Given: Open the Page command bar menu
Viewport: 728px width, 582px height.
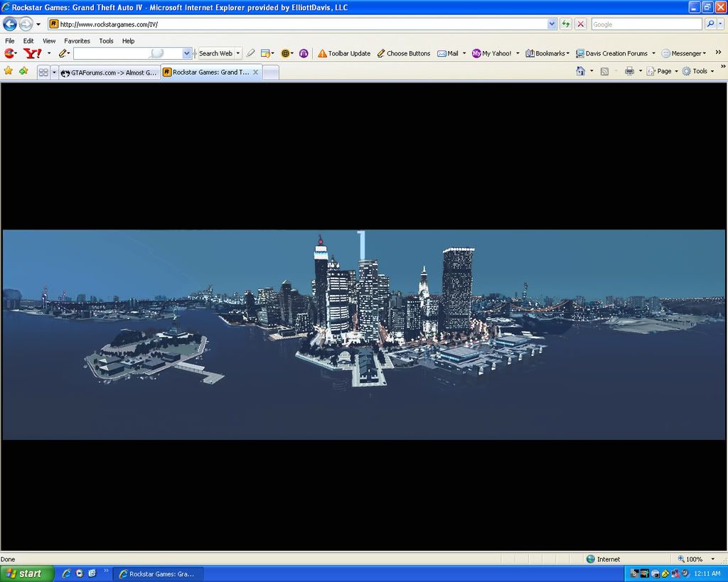Looking at the screenshot, I should pyautogui.click(x=662, y=71).
